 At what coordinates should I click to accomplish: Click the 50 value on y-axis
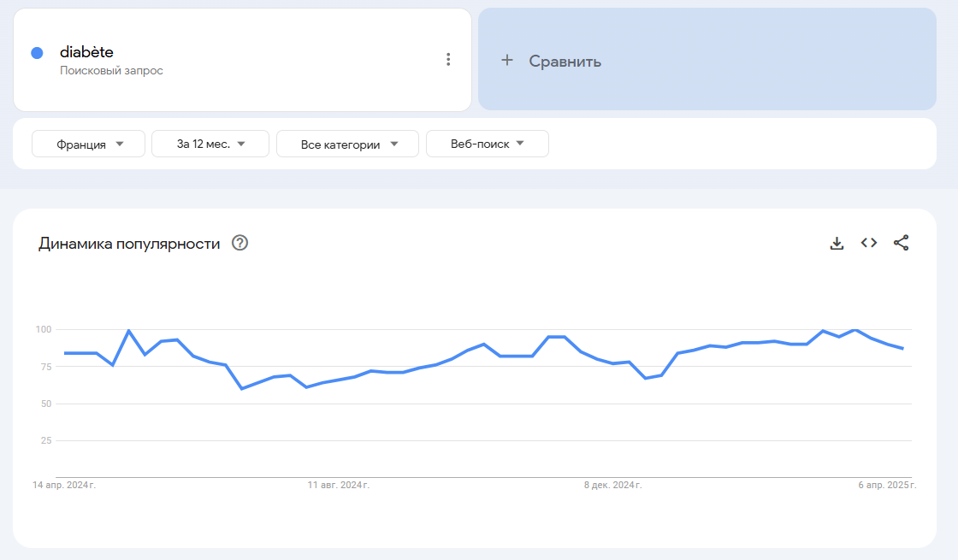tap(46, 404)
